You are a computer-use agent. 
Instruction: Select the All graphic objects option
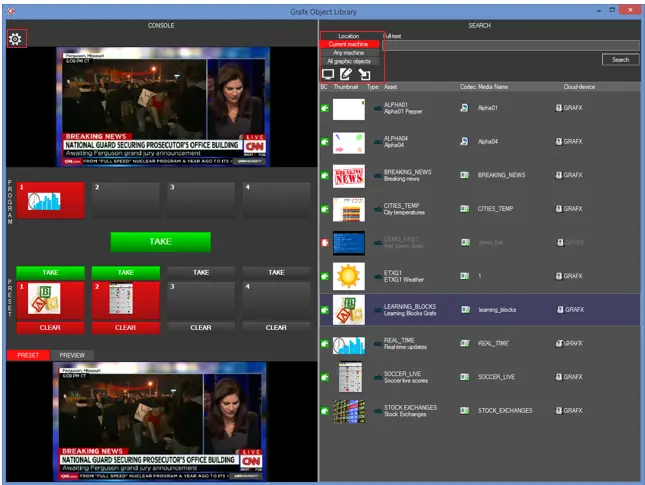pyautogui.click(x=350, y=62)
